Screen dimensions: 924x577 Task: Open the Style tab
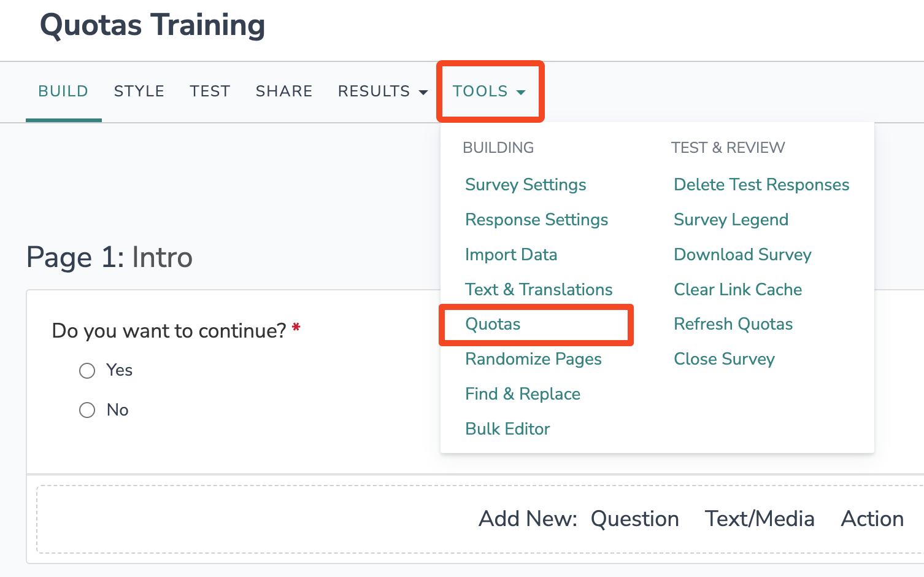point(139,91)
